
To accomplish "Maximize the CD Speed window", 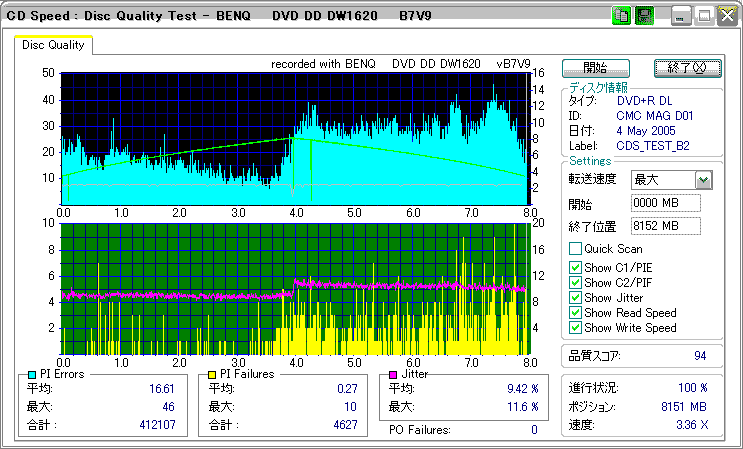I will 704,16.
